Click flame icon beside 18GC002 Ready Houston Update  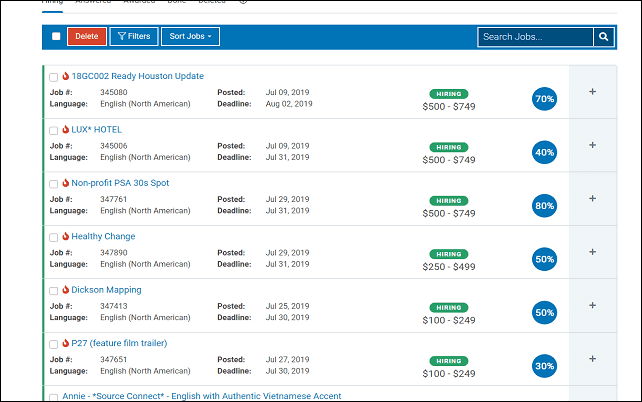(x=65, y=76)
